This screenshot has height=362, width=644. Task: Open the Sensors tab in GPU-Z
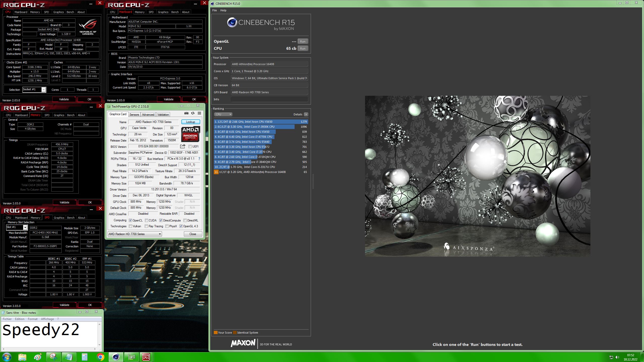pyautogui.click(x=134, y=114)
